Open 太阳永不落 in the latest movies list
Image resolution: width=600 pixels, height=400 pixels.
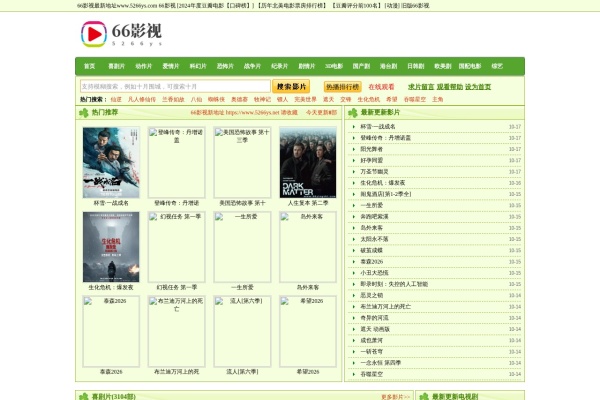pos(374,239)
